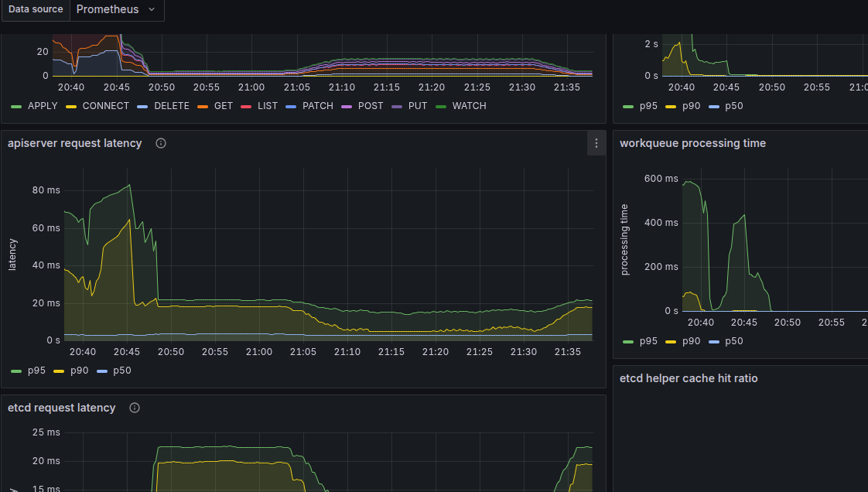This screenshot has width=868, height=492.
Task: Toggle the APPLY series in legend
Action: (x=42, y=106)
